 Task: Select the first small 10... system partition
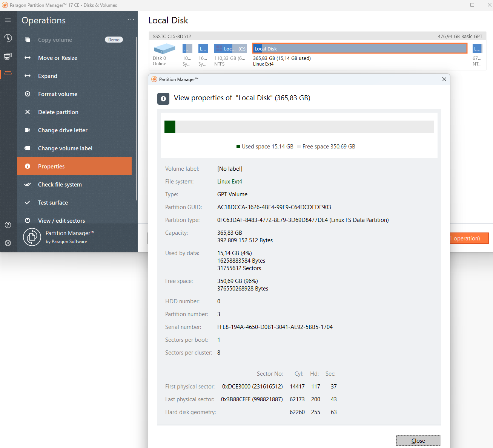(187, 49)
